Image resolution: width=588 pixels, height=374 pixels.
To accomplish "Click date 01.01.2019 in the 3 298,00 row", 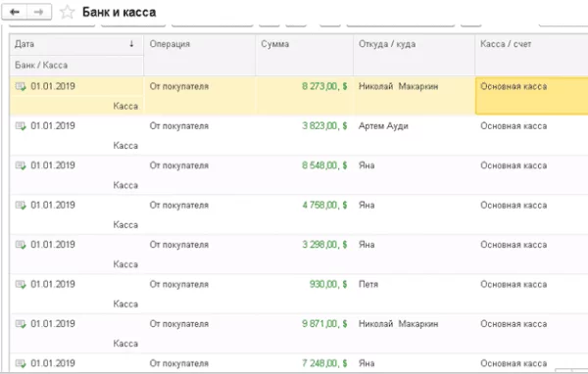I will [53, 245].
